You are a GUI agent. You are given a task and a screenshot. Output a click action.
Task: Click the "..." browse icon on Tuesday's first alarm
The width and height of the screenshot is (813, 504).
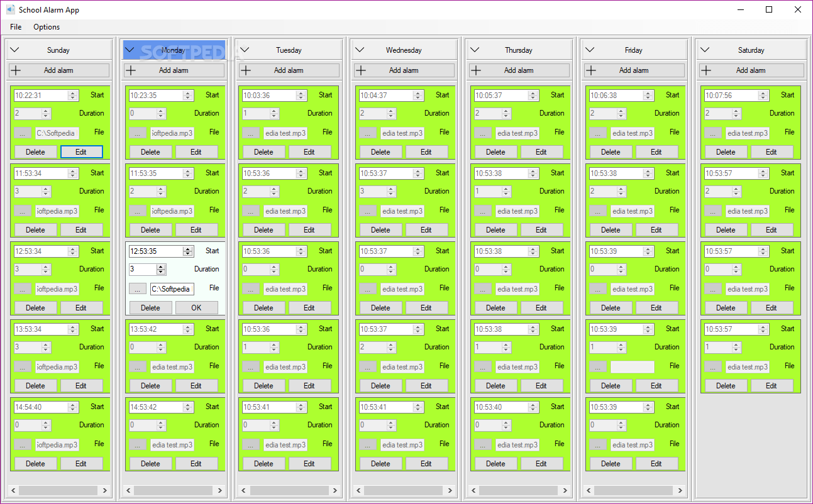[x=252, y=133]
